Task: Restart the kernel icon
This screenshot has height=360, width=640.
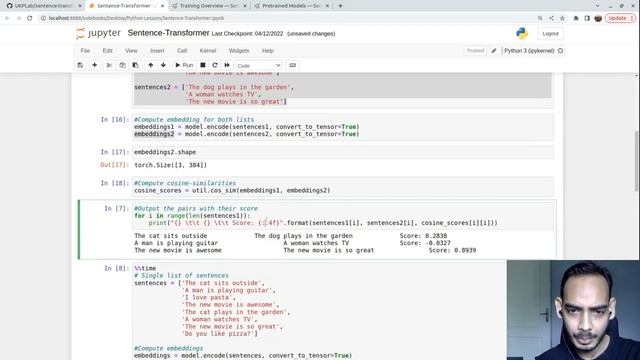Action: (x=215, y=65)
